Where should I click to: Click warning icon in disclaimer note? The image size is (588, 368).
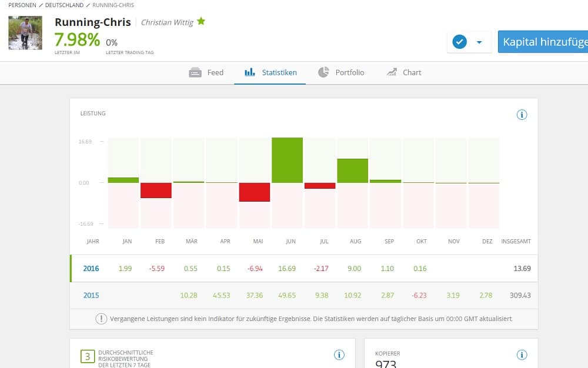coord(101,319)
